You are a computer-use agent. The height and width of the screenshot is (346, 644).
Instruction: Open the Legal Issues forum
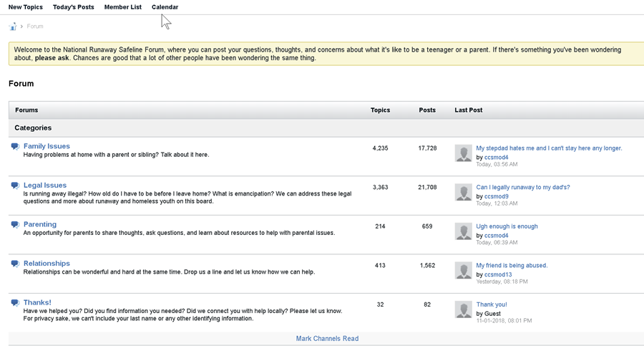point(45,186)
